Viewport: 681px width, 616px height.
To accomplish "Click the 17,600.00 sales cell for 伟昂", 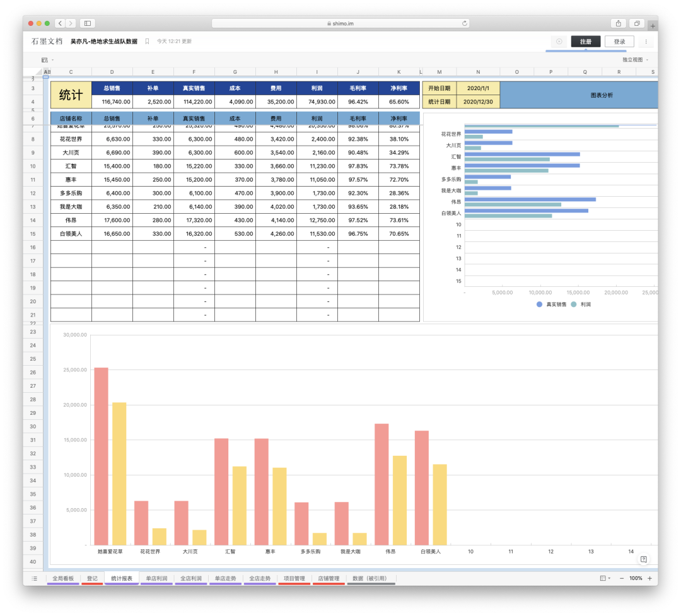I will pos(112,220).
